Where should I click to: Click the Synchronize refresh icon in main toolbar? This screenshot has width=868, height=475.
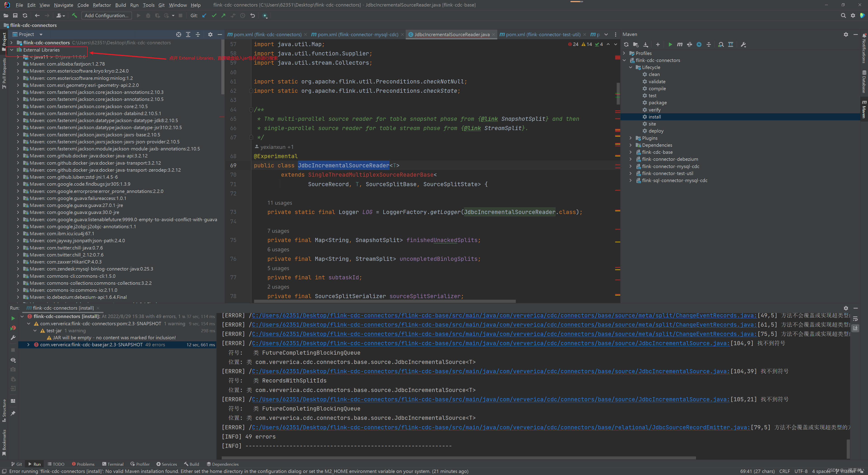click(25, 16)
